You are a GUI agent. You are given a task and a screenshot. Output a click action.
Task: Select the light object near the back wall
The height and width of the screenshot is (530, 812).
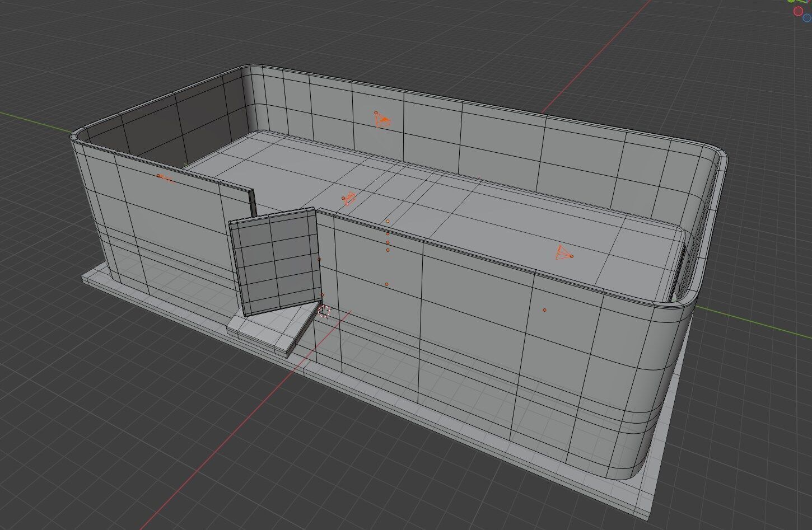383,119
